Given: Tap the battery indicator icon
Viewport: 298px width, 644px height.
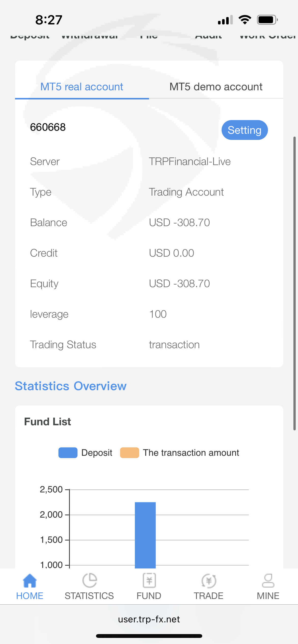Looking at the screenshot, I should click(x=267, y=20).
